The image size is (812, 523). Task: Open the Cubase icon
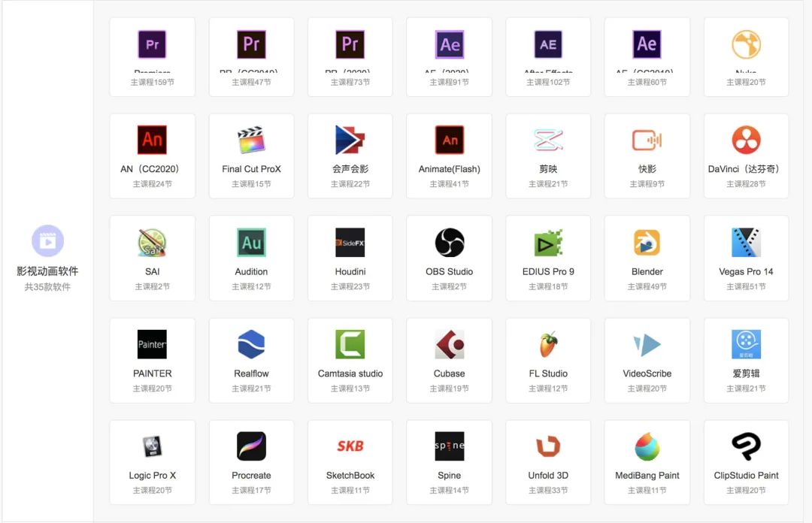point(450,344)
